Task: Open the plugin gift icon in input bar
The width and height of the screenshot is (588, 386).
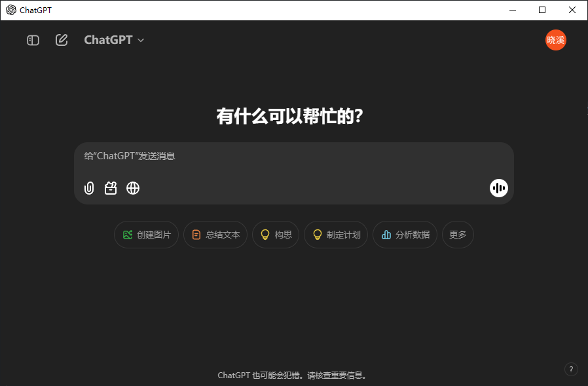Action: (111, 188)
